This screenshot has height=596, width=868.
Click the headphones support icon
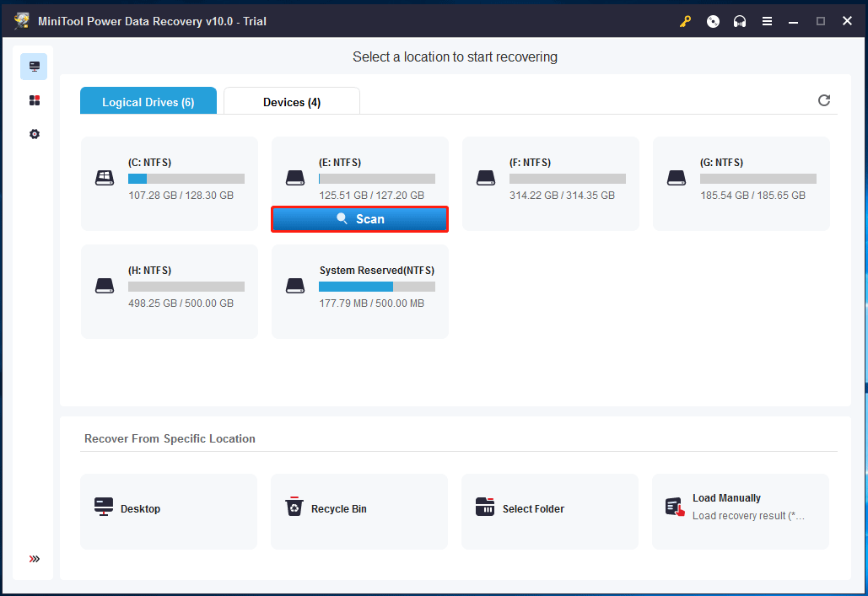point(740,22)
